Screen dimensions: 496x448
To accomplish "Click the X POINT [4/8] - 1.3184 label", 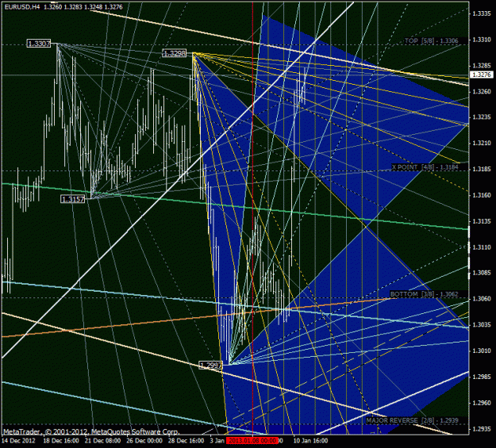I will click(x=425, y=167).
